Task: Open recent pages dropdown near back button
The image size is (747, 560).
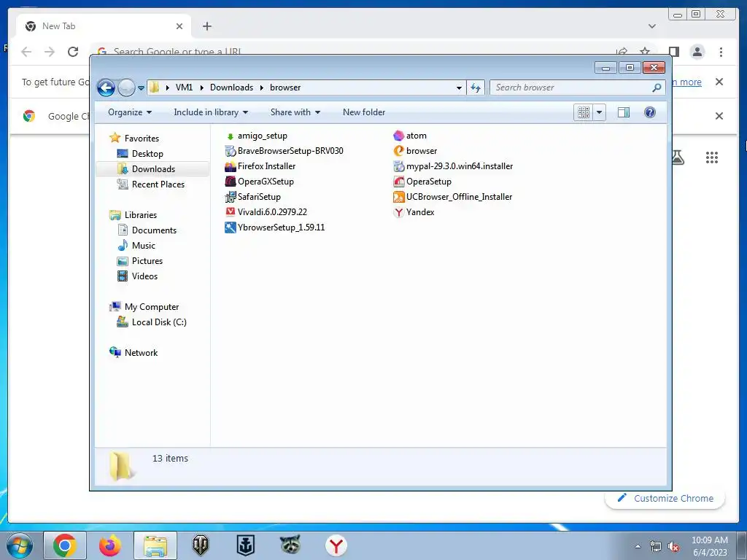Action: [x=141, y=88]
